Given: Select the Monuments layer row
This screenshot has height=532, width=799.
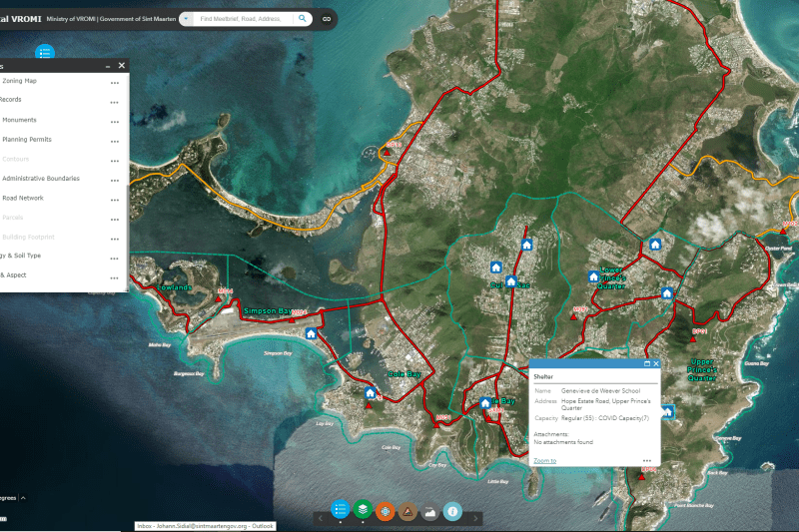Looking at the screenshot, I should click(x=61, y=120).
